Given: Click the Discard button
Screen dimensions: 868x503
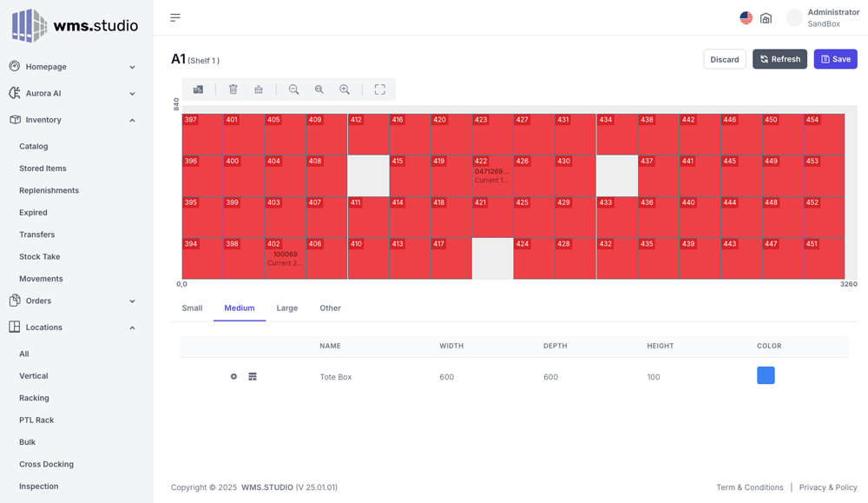Looking at the screenshot, I should click(x=724, y=59).
